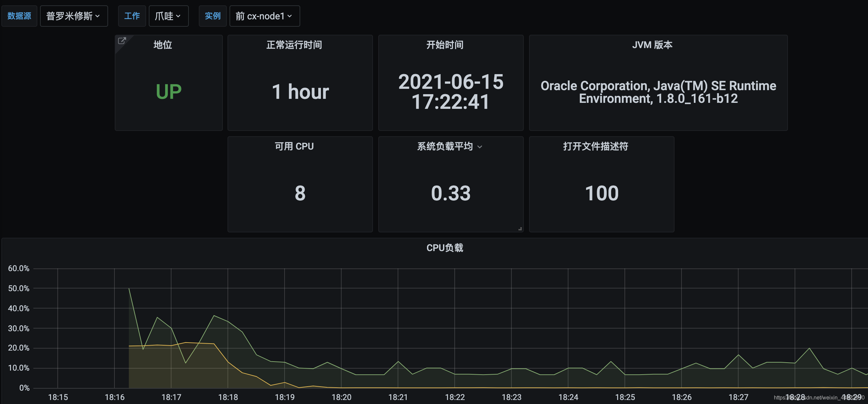Click the 18:22 time axis label
868x404 pixels.
tap(455, 397)
